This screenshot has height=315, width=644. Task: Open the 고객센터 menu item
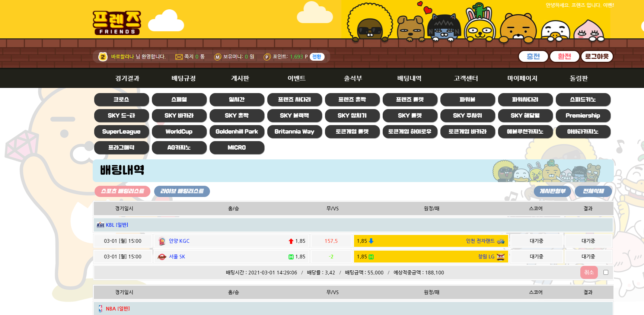click(466, 78)
